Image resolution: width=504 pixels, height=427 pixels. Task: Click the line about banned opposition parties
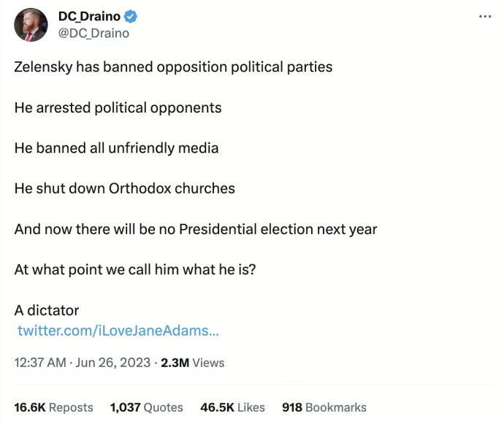tap(173, 67)
